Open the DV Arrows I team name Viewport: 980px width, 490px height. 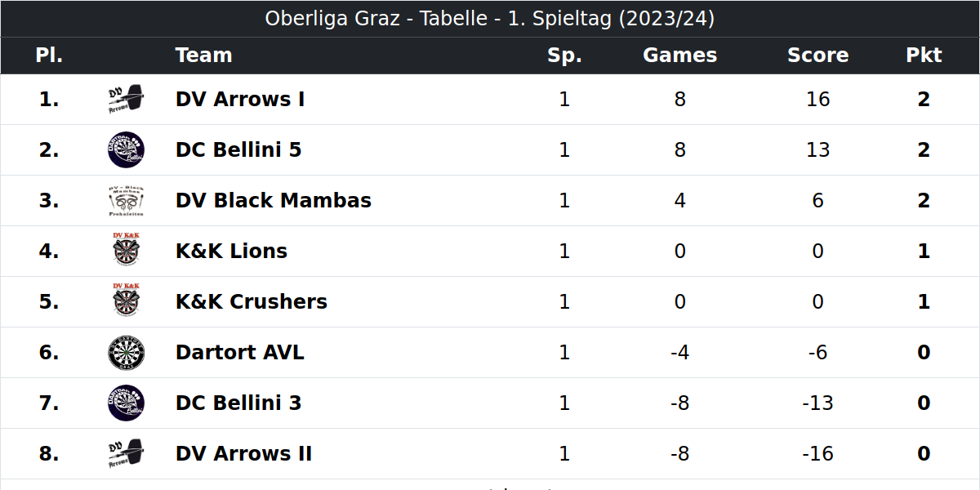coord(240,100)
